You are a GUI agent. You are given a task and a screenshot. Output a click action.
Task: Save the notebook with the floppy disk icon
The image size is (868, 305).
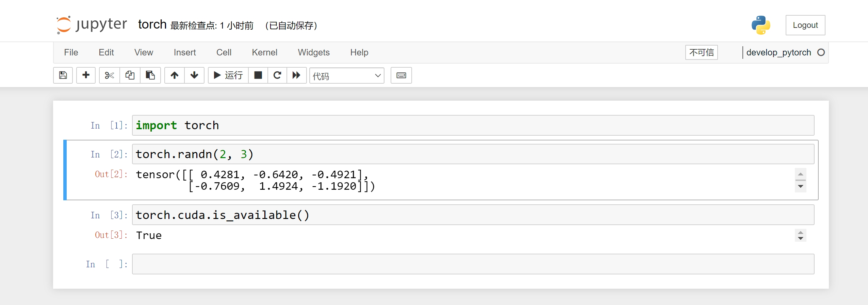pos(63,75)
